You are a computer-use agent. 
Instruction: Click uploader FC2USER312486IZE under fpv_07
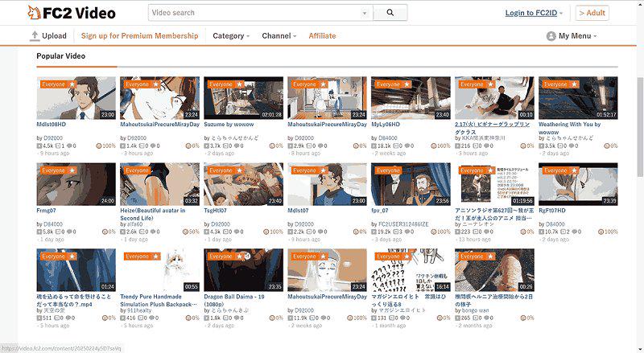403,224
